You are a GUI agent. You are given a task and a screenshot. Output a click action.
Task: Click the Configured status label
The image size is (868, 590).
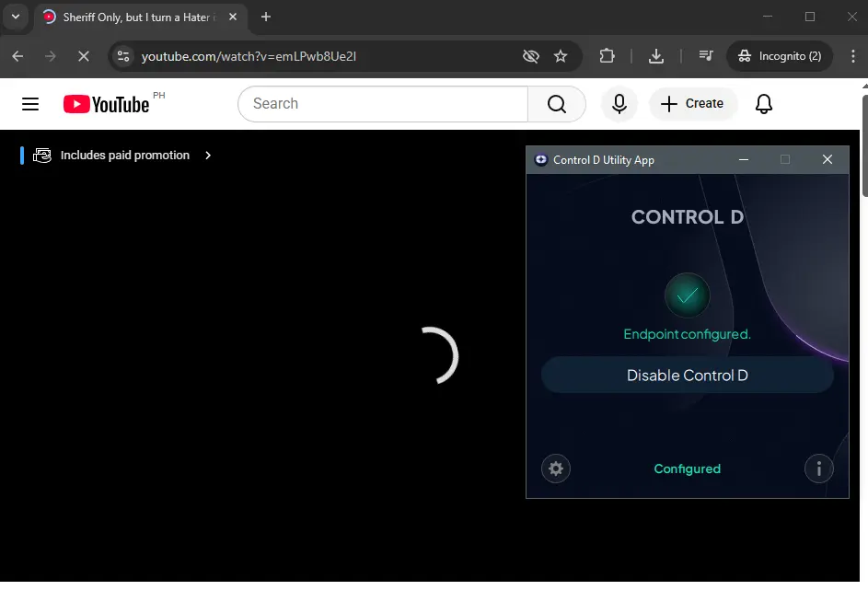tap(687, 469)
